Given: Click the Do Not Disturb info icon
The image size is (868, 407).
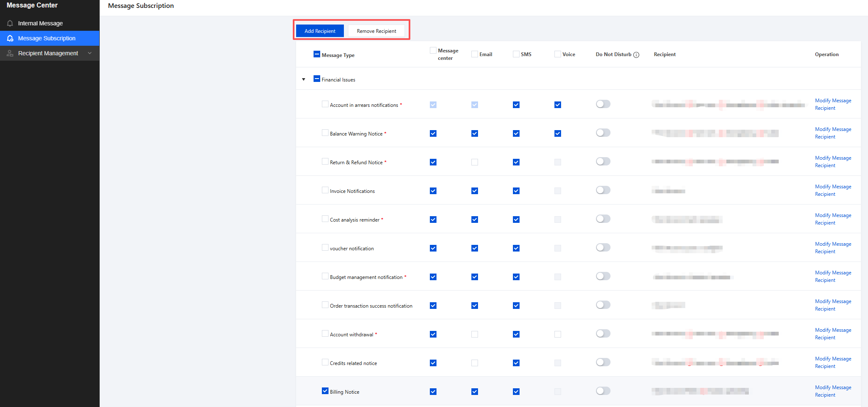Looking at the screenshot, I should click(636, 55).
